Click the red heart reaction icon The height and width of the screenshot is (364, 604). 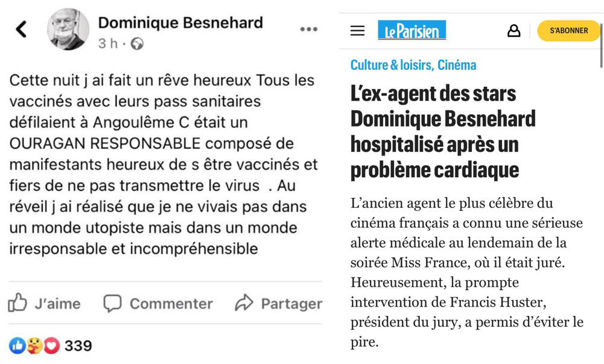[52, 345]
